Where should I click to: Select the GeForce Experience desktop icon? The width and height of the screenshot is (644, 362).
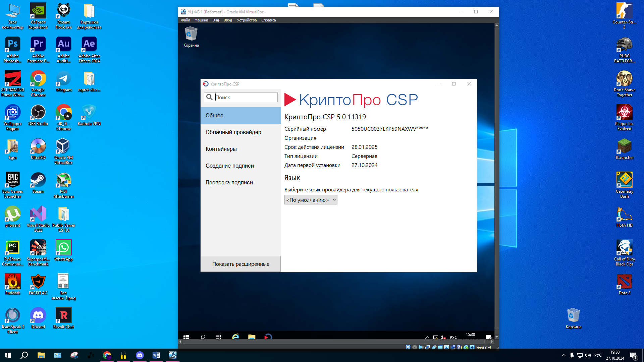click(38, 16)
